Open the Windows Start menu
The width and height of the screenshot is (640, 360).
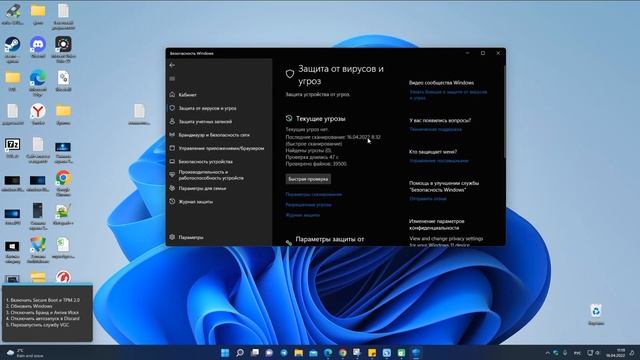coord(225,353)
